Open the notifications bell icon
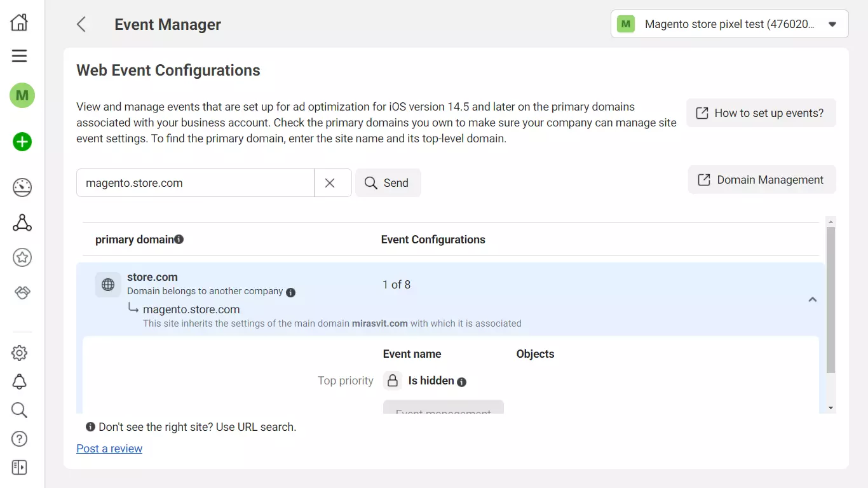Viewport: 868px width, 488px height. point(20,382)
